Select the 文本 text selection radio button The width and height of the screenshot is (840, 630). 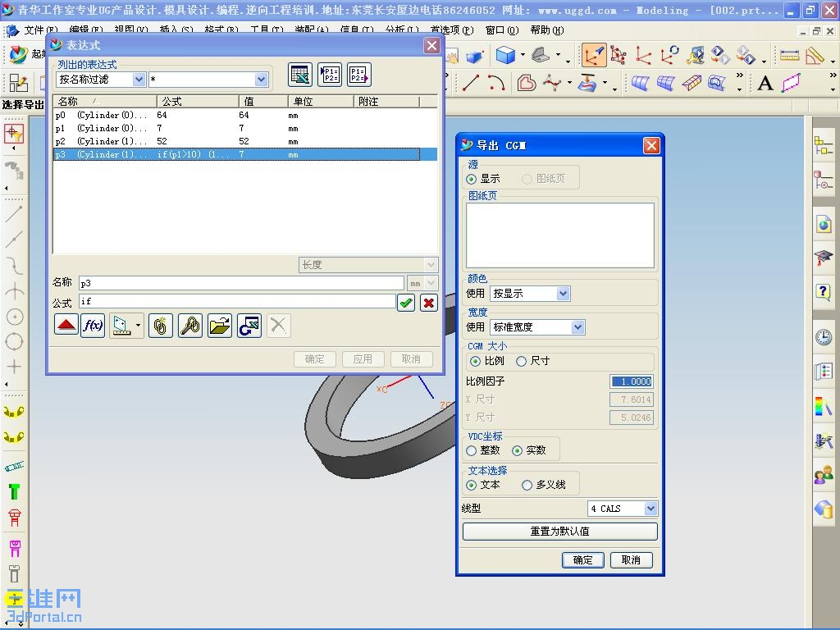[472, 485]
